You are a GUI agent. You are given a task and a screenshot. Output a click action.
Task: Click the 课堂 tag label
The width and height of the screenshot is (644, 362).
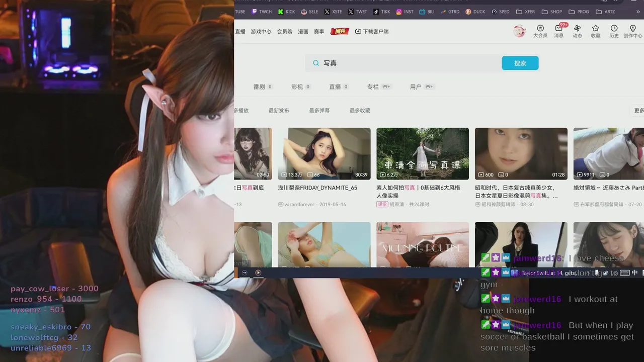382,205
